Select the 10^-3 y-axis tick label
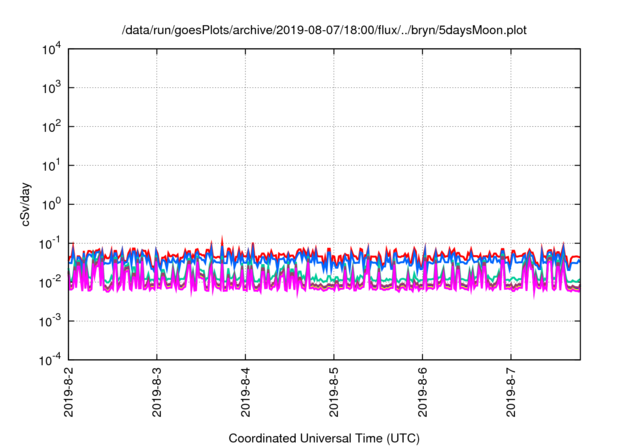This screenshot has width=640, height=448. (x=49, y=322)
